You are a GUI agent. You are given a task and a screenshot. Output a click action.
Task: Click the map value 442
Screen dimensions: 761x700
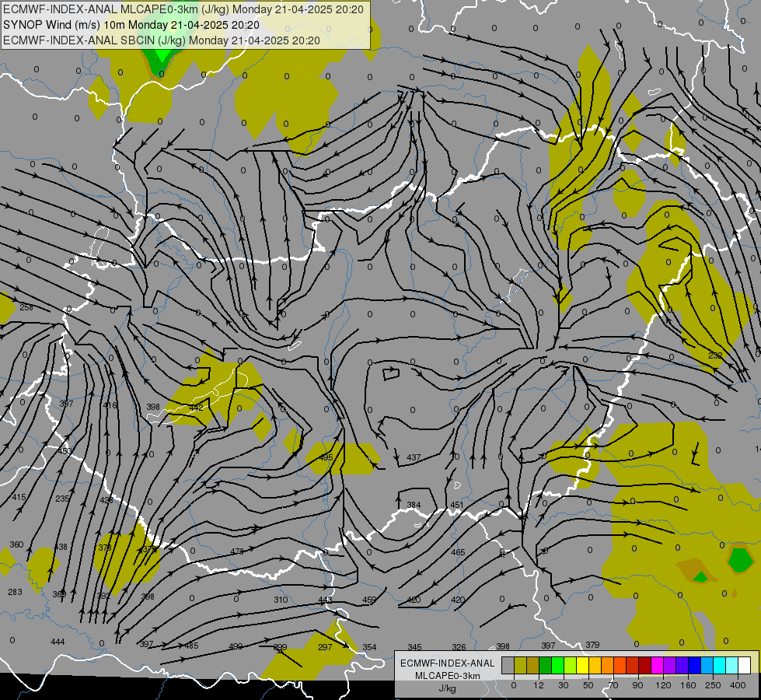196,408
